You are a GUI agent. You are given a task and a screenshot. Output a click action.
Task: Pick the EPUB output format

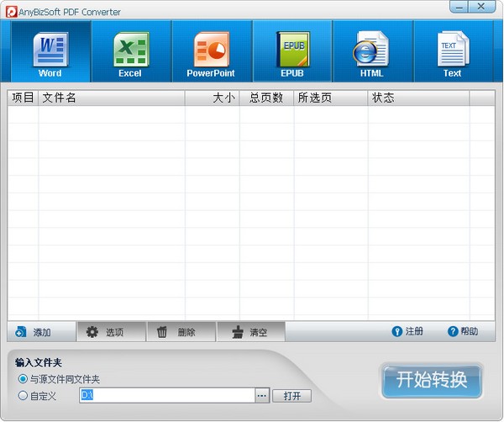pos(292,52)
